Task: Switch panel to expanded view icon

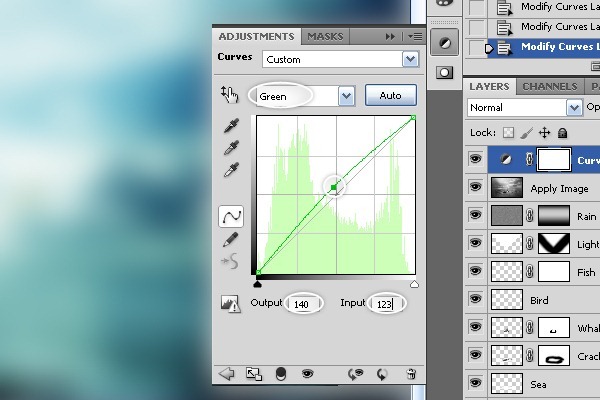Action: tap(254, 374)
